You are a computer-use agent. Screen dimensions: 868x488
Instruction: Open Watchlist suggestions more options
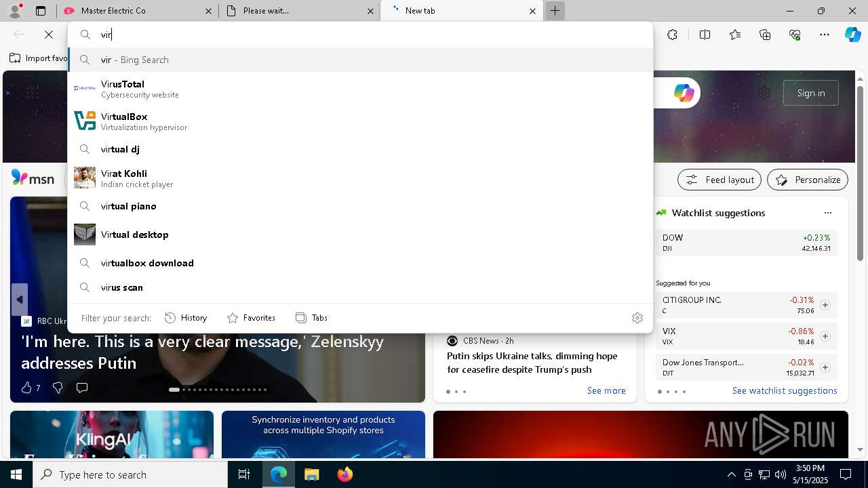(827, 213)
